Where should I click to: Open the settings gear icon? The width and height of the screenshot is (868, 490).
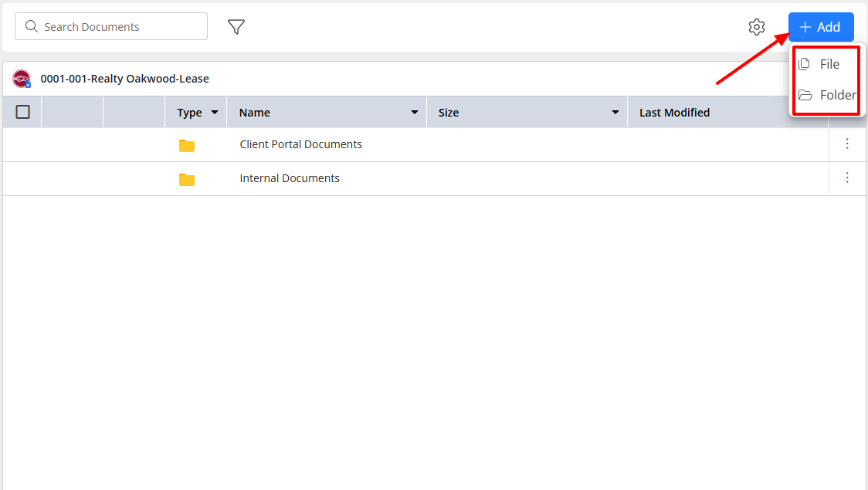757,26
